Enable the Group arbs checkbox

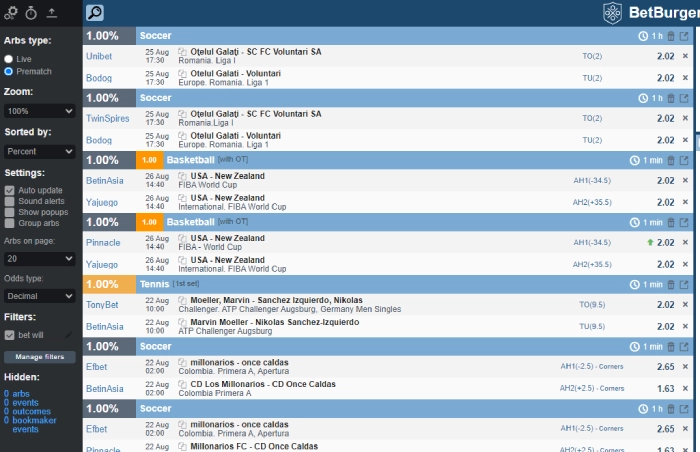tap(9, 223)
